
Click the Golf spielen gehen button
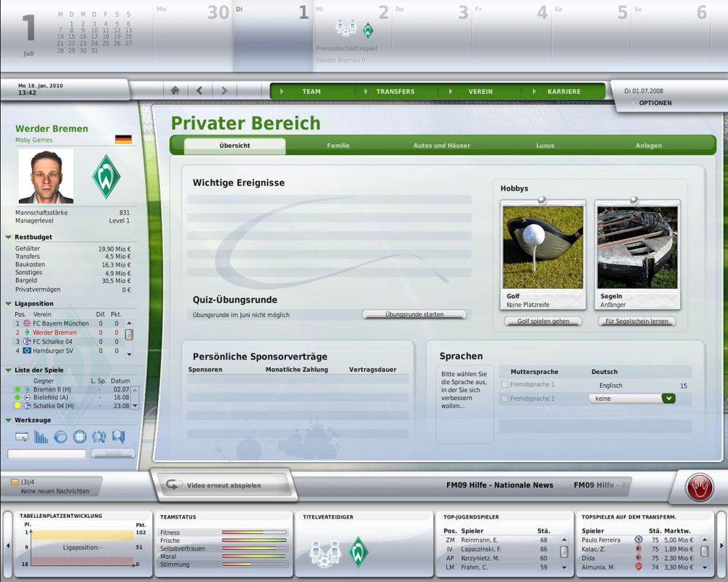coord(542,322)
